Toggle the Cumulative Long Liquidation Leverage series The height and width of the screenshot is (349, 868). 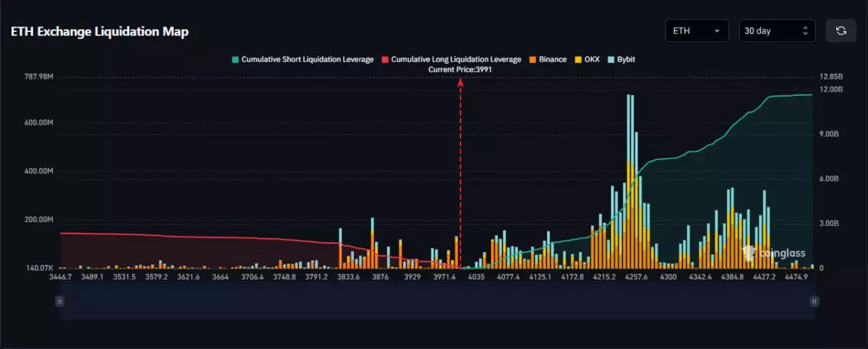(x=456, y=59)
